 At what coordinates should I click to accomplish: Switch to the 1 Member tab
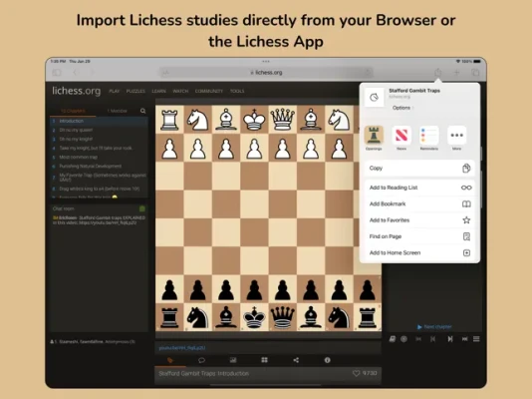tap(117, 111)
